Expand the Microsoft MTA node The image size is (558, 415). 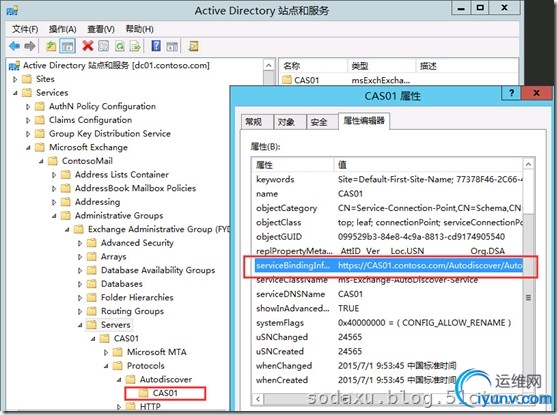click(x=106, y=352)
